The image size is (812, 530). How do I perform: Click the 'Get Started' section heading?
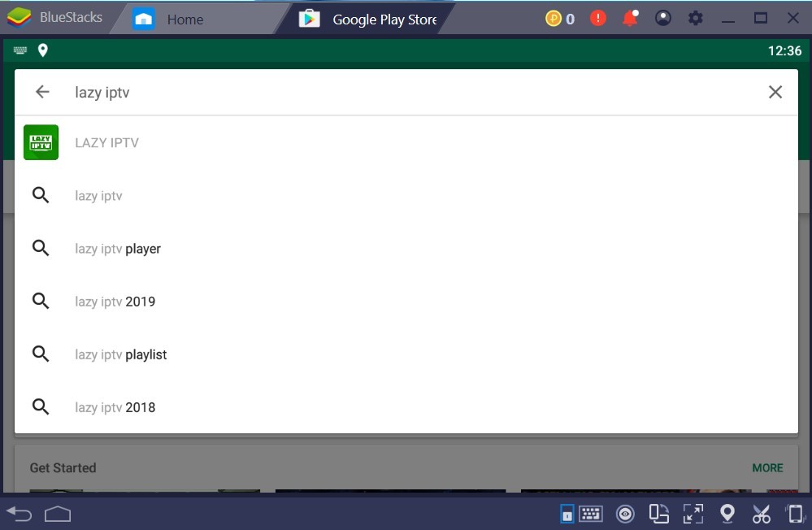tap(63, 468)
